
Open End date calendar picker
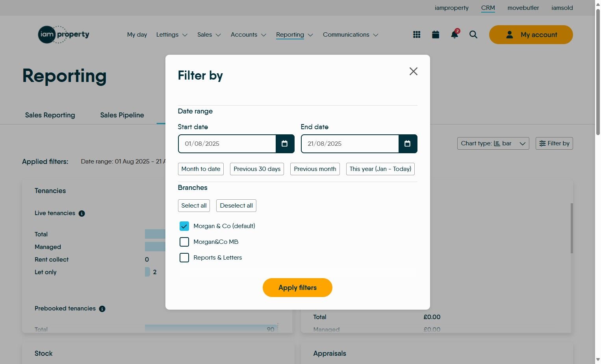pyautogui.click(x=408, y=144)
